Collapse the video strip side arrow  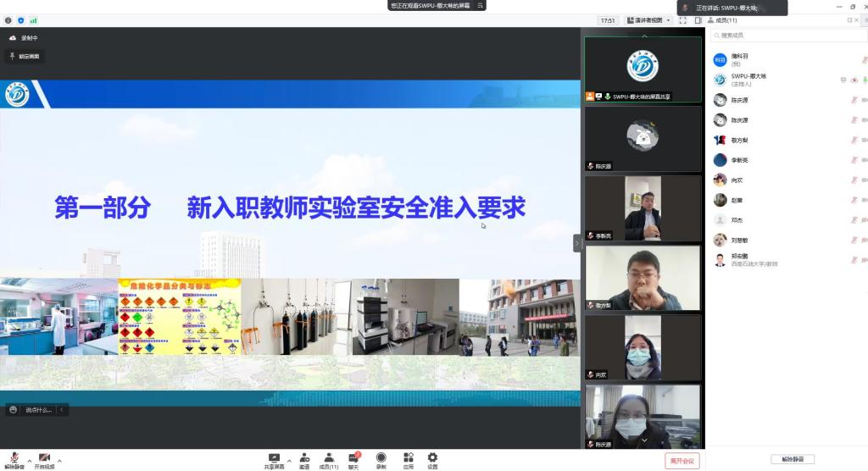577,243
